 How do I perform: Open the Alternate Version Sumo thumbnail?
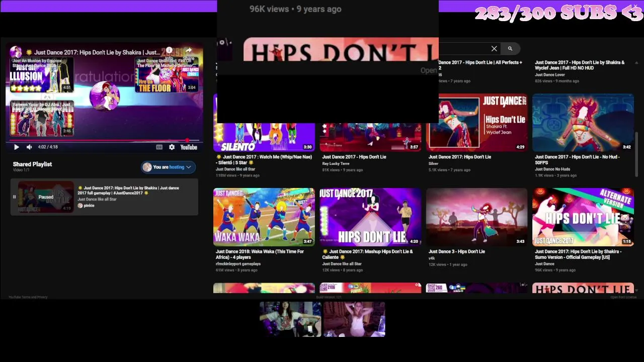click(583, 217)
